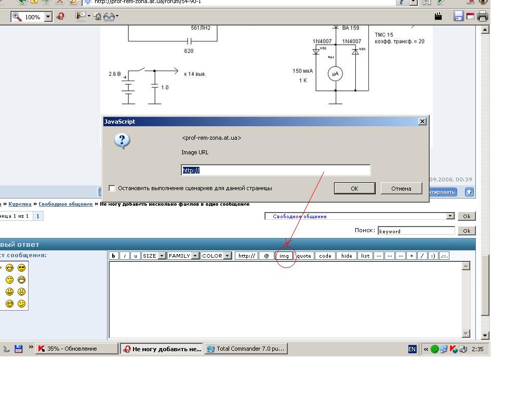Open the COLOR dropdown in editor
532x399 pixels.
tap(216, 256)
